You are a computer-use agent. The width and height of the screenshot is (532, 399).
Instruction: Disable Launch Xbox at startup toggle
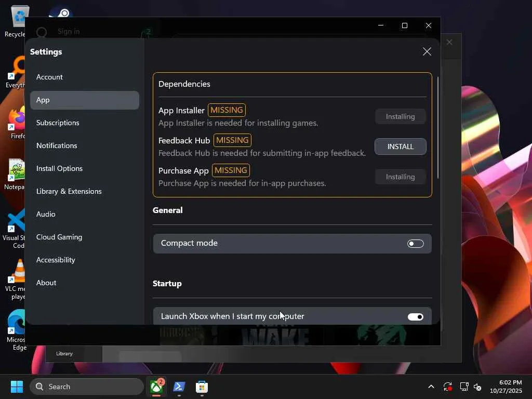[415, 317]
